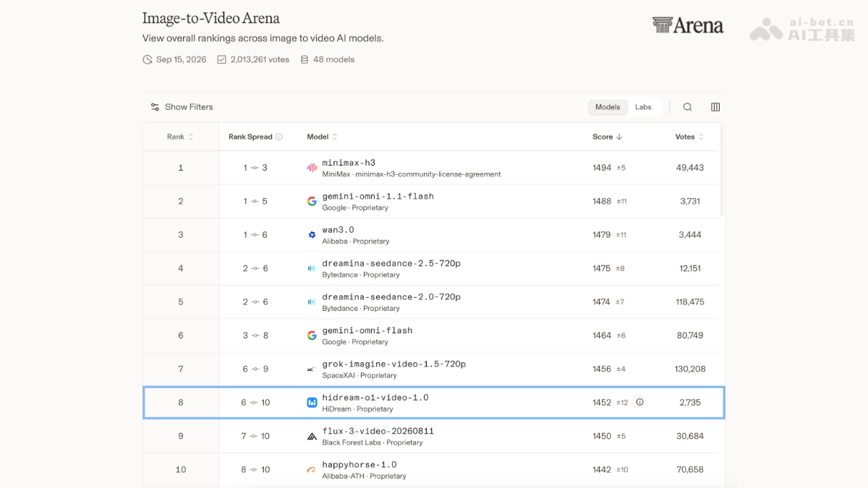868x488 pixels.
Task: Sort by Score column descending arrow
Action: [619, 137]
